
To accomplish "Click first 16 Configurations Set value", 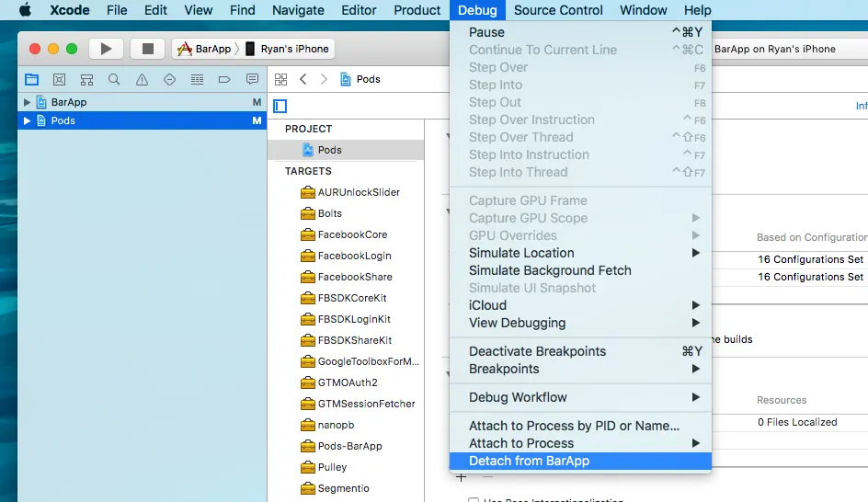I will (810, 259).
